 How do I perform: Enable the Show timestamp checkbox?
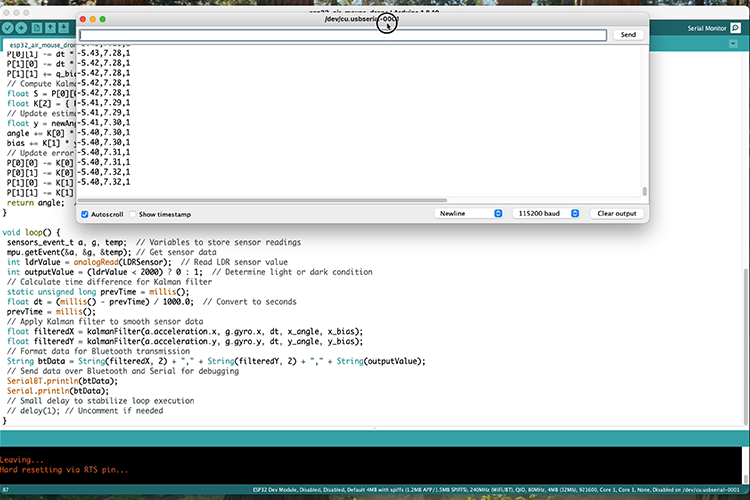click(132, 214)
